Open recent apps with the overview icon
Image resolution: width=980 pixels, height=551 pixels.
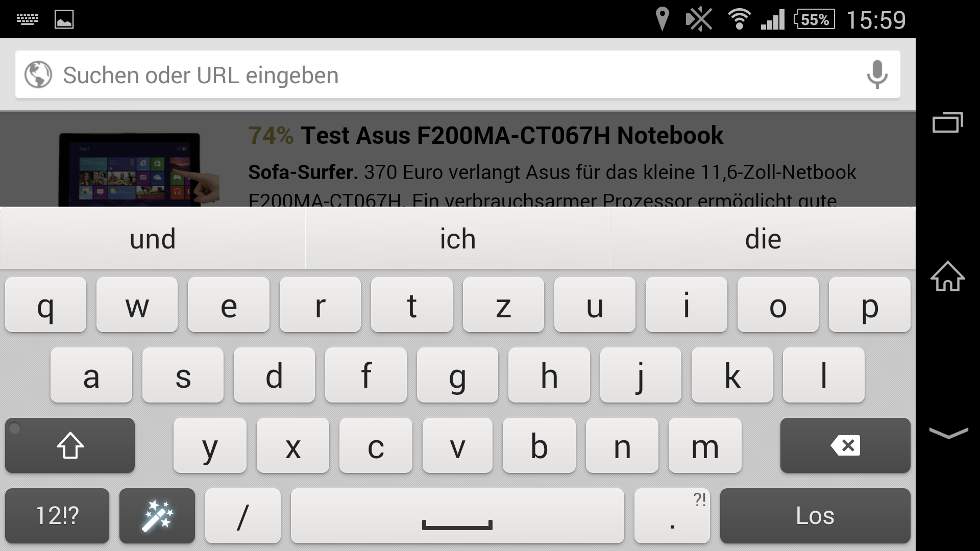coord(947,122)
